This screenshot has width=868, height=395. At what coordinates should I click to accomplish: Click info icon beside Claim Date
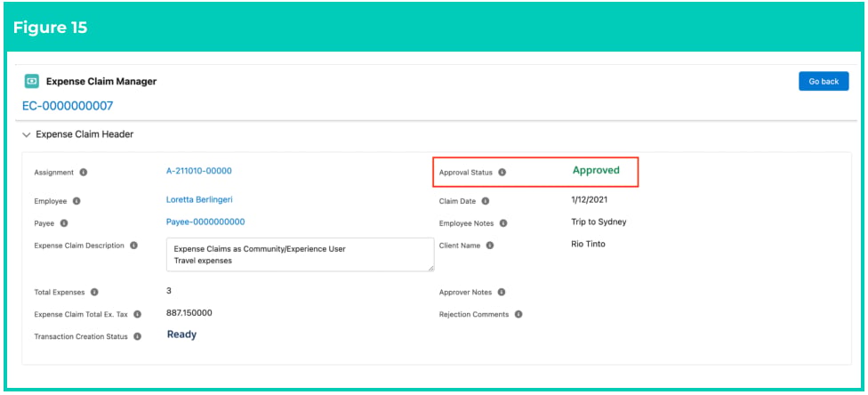click(485, 201)
